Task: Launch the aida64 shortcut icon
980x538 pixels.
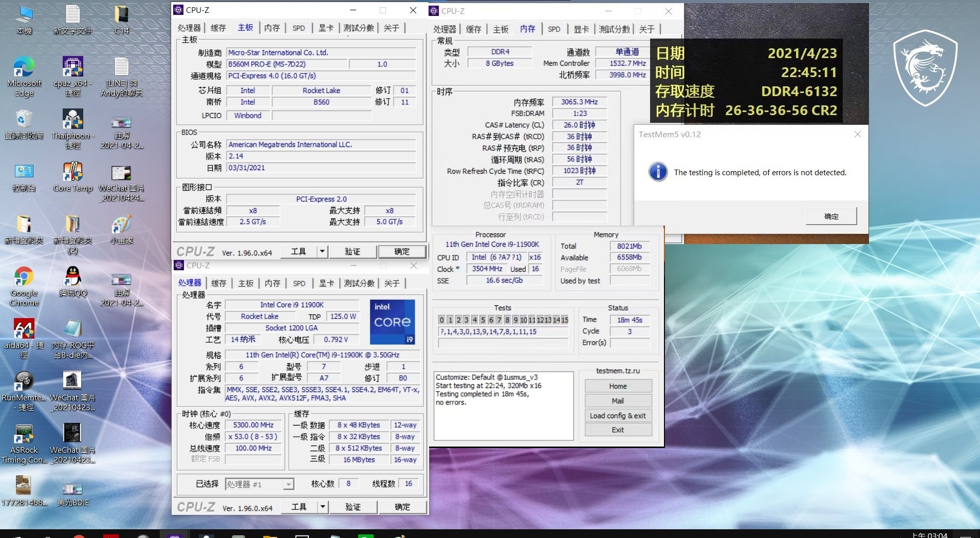Action: [24, 339]
